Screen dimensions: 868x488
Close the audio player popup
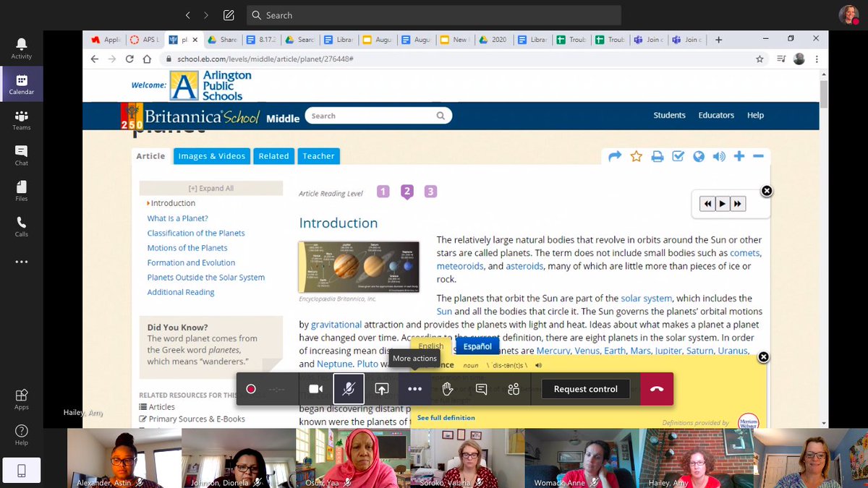click(x=767, y=191)
